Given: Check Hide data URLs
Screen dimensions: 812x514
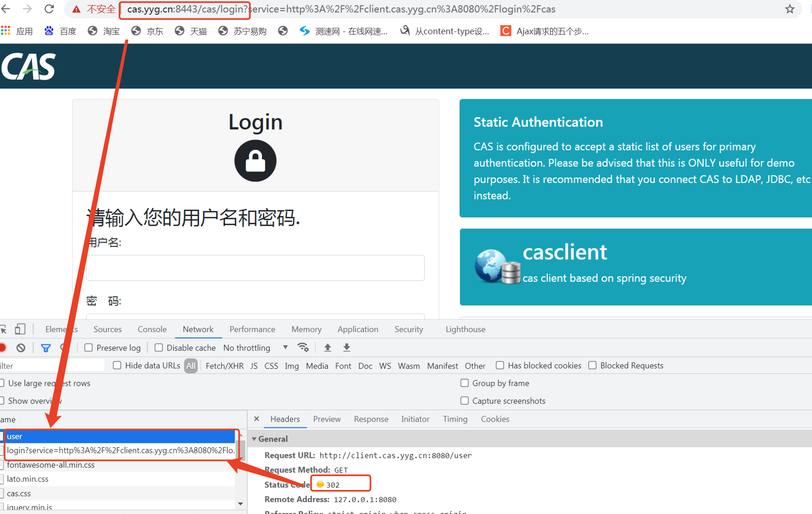Looking at the screenshot, I should point(117,365).
